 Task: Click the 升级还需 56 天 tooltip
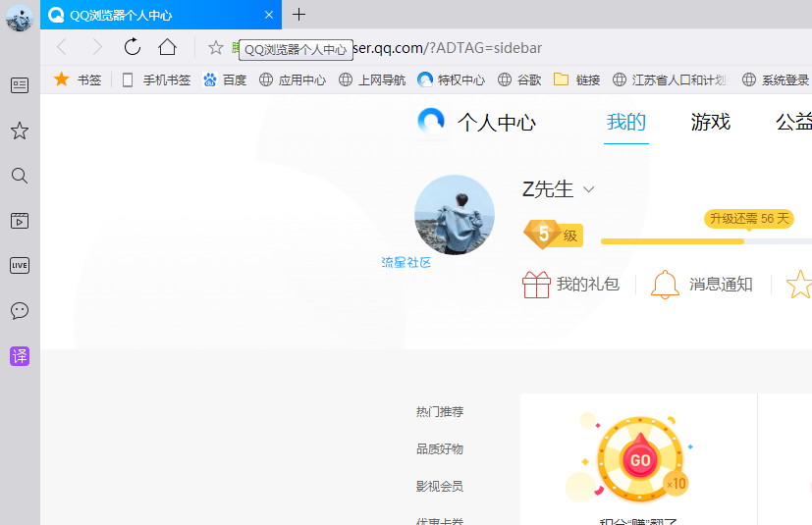pyautogui.click(x=749, y=219)
